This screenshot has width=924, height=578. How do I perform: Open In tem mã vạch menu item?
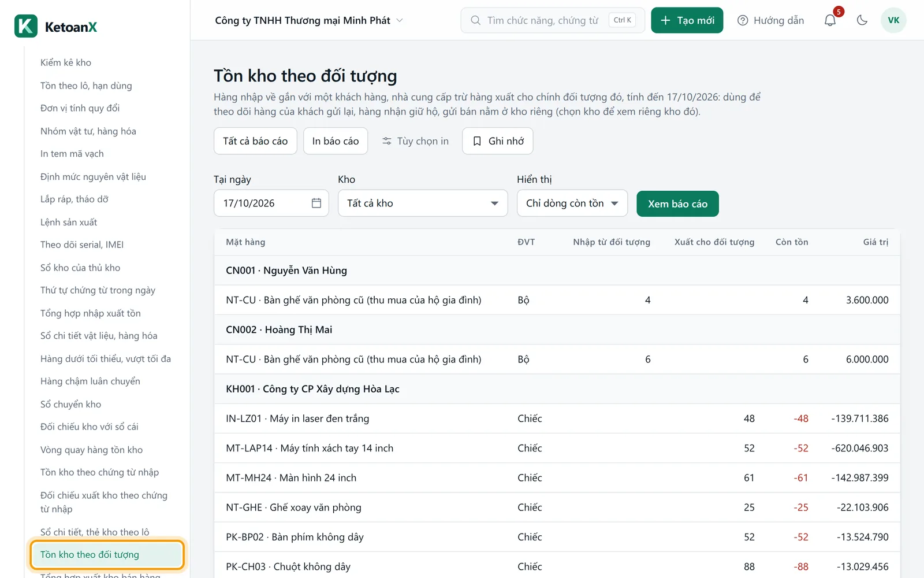click(72, 154)
